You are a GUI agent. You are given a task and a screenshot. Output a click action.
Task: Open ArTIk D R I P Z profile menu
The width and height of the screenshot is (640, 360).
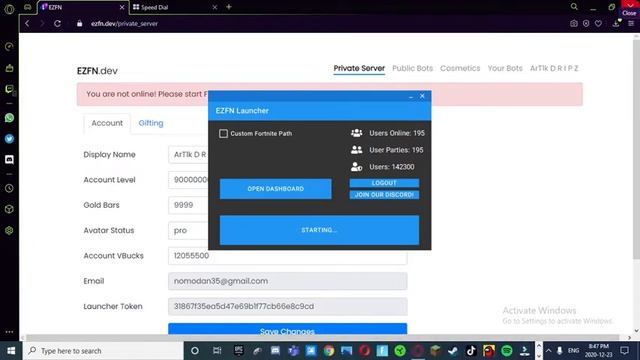click(x=554, y=69)
